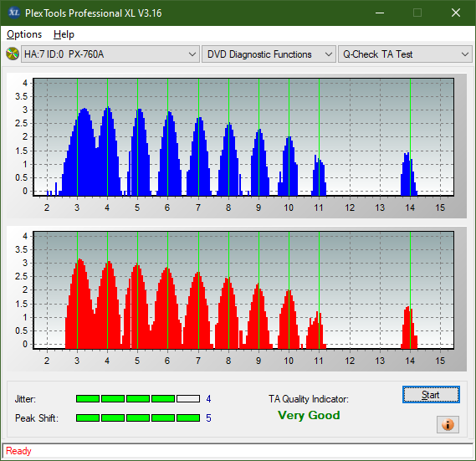Click the disc drive icon beside the device selector

(x=13, y=54)
